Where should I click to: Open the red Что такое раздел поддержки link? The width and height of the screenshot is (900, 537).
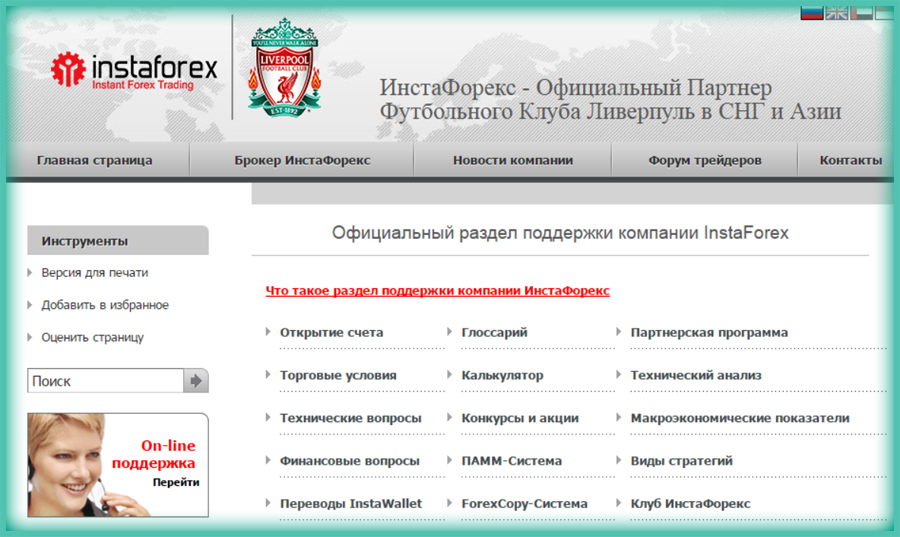(x=437, y=291)
